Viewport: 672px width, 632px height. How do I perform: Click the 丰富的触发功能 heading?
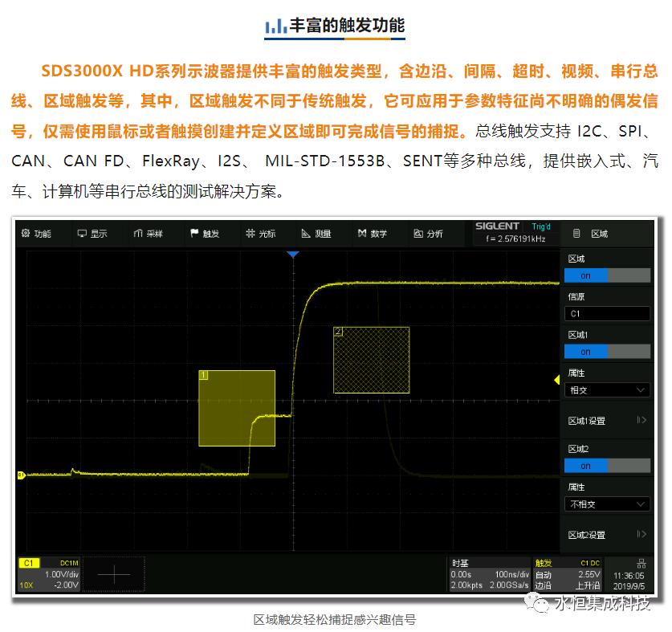[347, 26]
